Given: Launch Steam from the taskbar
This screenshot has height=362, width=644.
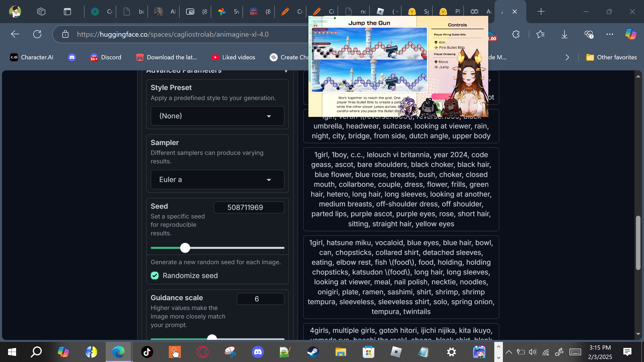Looking at the screenshot, I should (313, 352).
